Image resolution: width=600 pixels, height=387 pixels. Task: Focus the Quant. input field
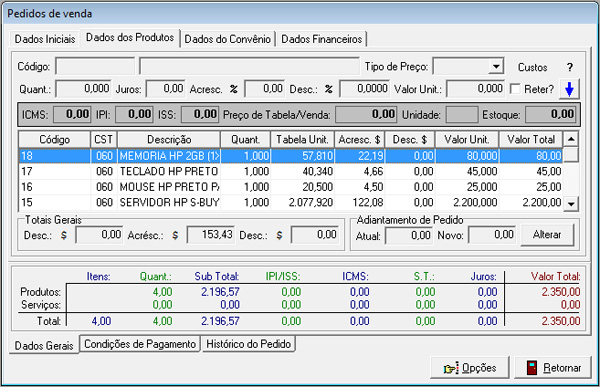point(83,89)
